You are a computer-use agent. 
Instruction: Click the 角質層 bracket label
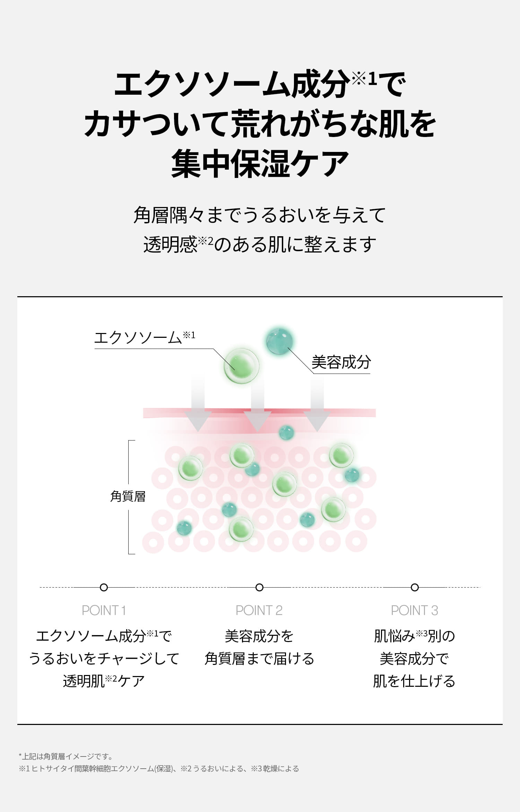pyautogui.click(x=128, y=496)
